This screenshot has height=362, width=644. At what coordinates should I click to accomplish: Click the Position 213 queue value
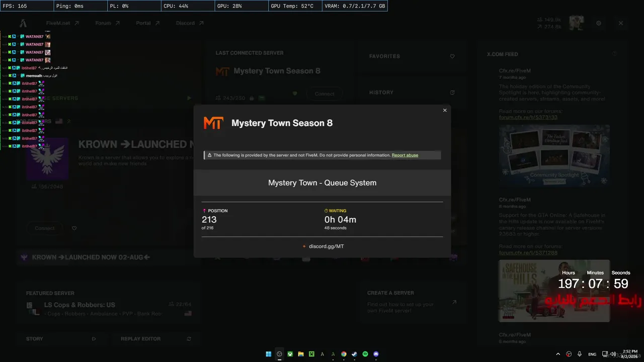[x=209, y=219]
